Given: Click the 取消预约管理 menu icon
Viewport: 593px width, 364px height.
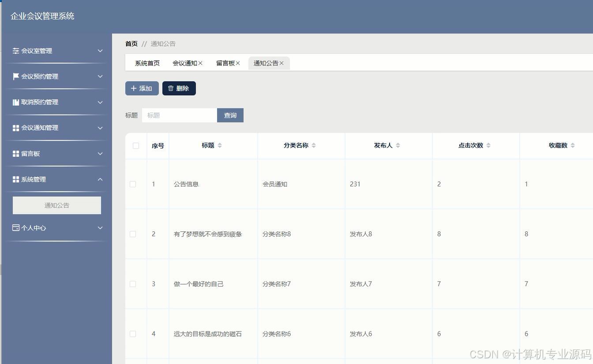Looking at the screenshot, I should [x=15, y=102].
